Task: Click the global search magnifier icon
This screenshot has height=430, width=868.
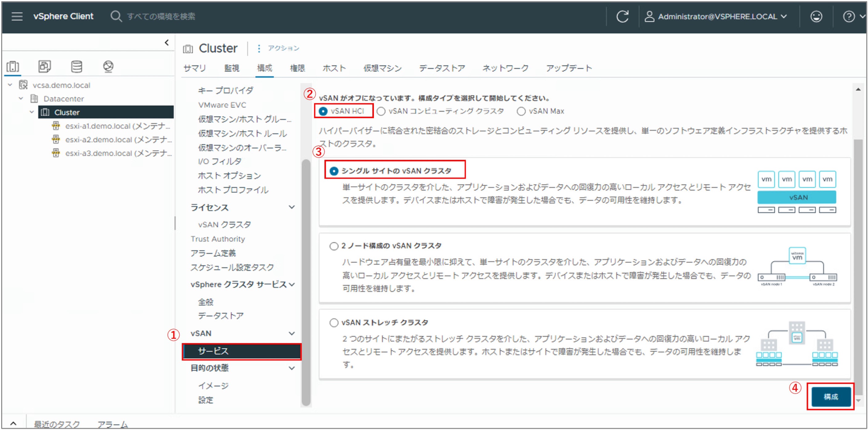Action: click(116, 16)
